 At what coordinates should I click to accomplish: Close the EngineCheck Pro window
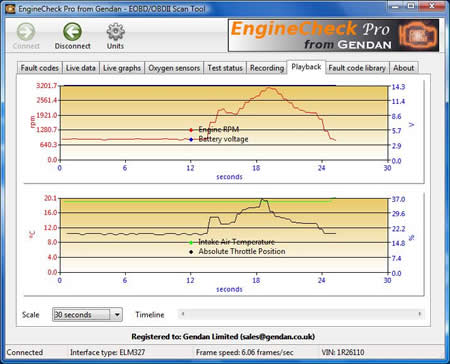432,6
